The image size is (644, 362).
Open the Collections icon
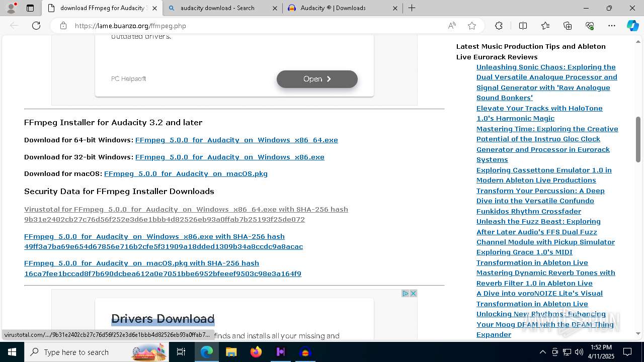pos(568,26)
